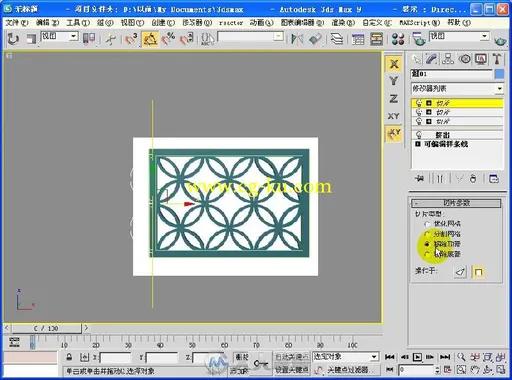Click the Select and Uniform Scale tool
Image resolution: width=512 pixels, height=380 pixels.
point(31,39)
